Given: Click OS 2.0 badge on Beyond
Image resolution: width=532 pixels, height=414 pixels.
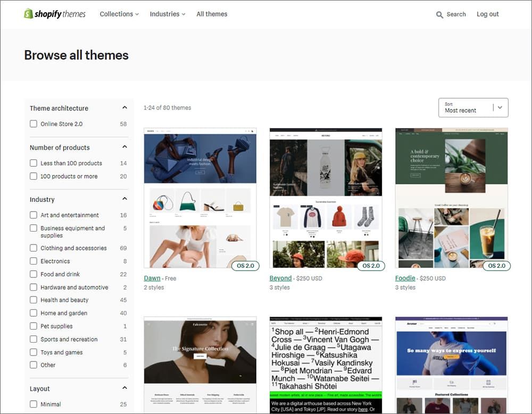Looking at the screenshot, I should [371, 266].
